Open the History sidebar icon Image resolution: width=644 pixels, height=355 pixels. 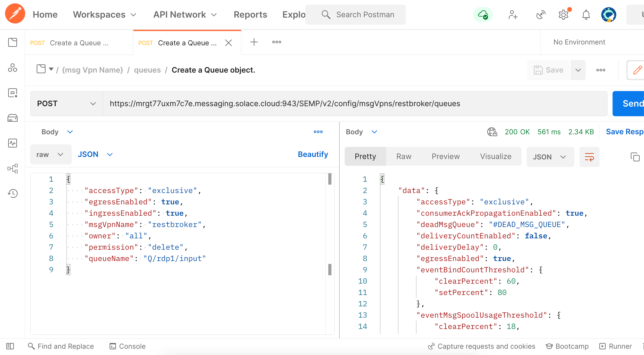coord(13,193)
